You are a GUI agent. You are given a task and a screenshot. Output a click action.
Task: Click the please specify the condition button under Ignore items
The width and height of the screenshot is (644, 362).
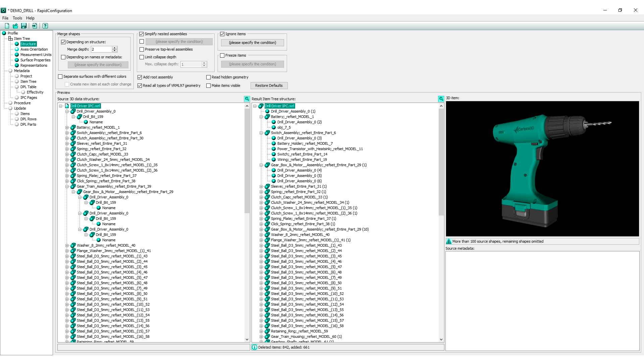253,42
